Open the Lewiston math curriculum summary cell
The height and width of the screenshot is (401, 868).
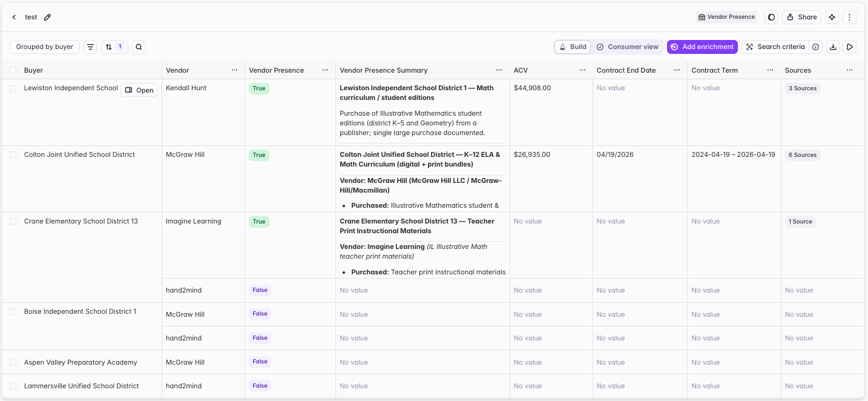coord(422,112)
